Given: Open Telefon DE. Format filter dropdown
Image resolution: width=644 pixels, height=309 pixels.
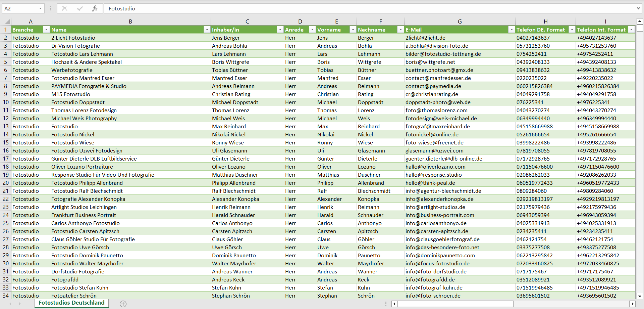Looking at the screenshot, I should pos(572,30).
